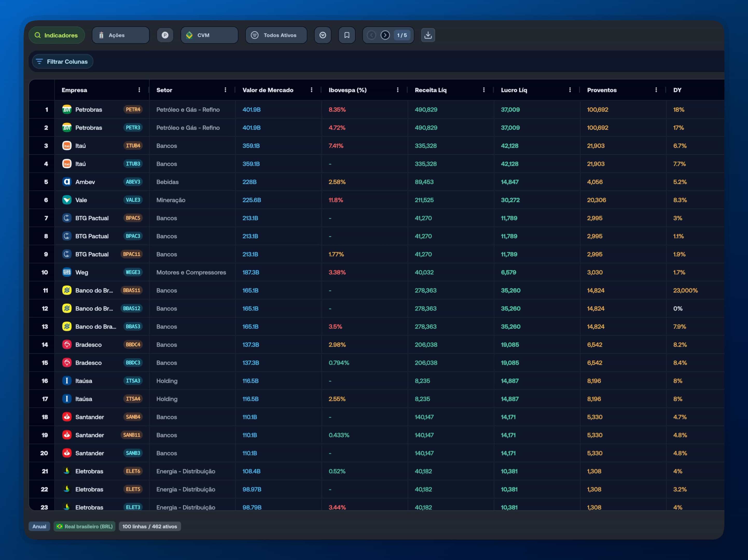
Task: Click the ELET6 ticker badge
Action: (133, 471)
